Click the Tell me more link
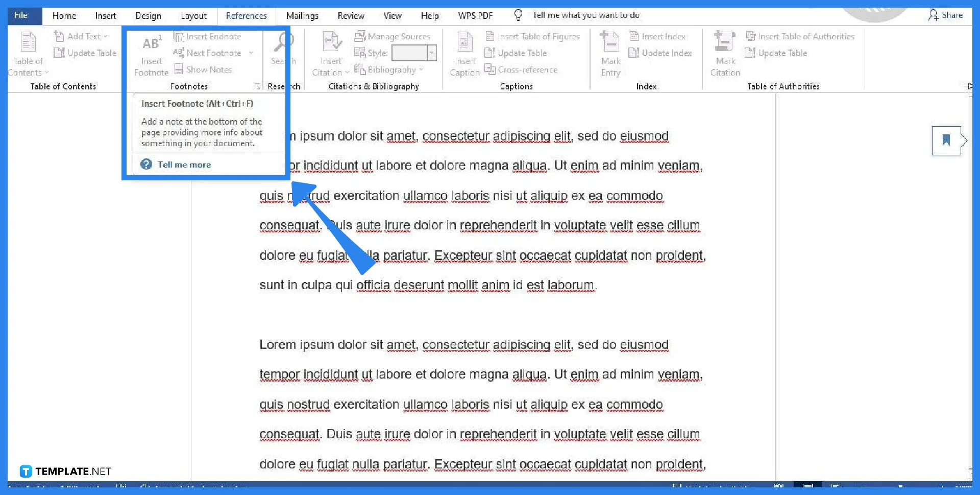Screen dimensions: 980x495 pos(184,164)
